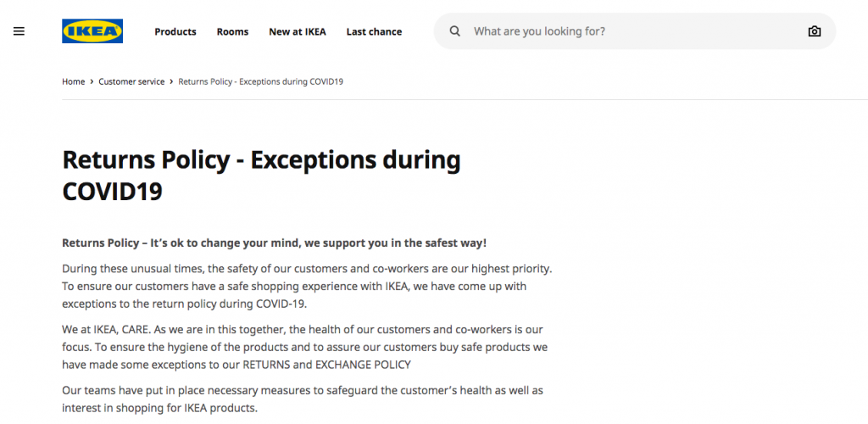Image resolution: width=868 pixels, height=424 pixels.
Task: Click bold "It's ok to change your mind" line
Action: (275, 243)
